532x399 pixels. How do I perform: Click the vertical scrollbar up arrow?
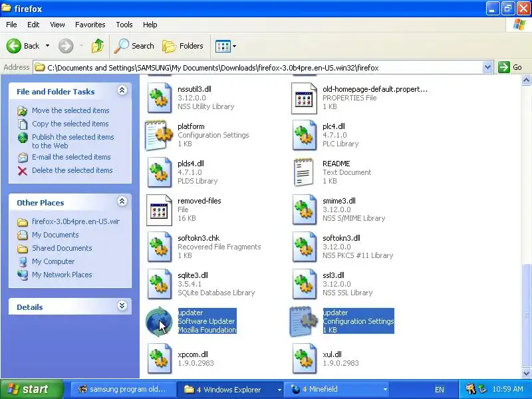tap(526, 80)
